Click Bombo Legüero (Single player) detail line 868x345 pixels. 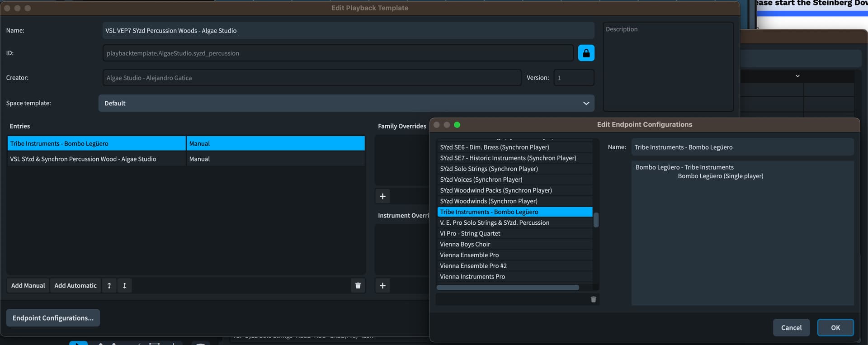pos(720,176)
